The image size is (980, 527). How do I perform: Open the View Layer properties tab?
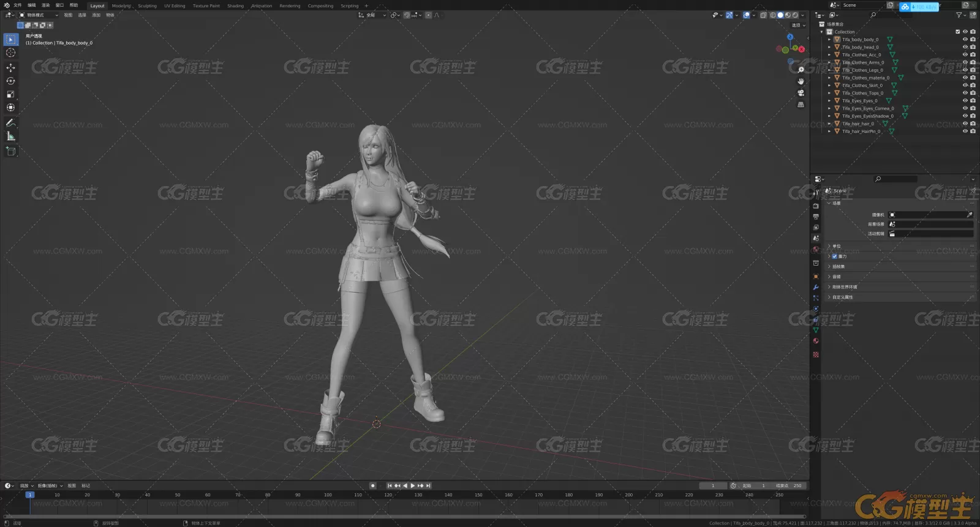pyautogui.click(x=816, y=227)
